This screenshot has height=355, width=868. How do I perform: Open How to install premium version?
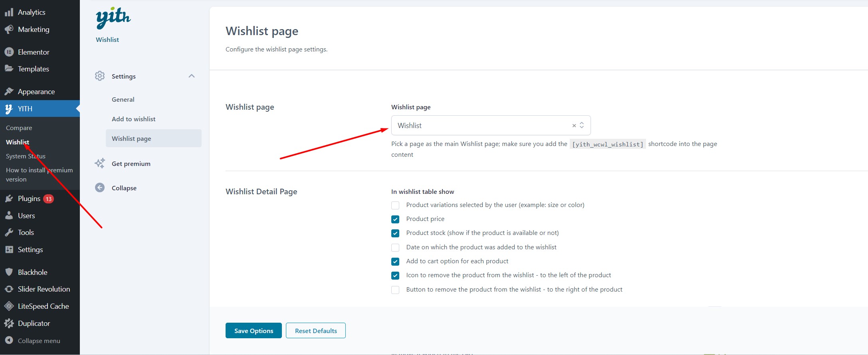point(40,175)
